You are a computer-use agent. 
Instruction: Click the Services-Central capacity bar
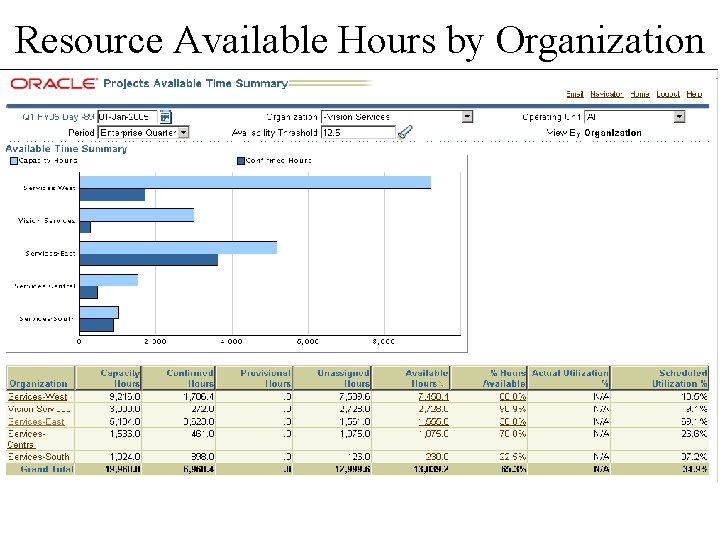coord(109,280)
